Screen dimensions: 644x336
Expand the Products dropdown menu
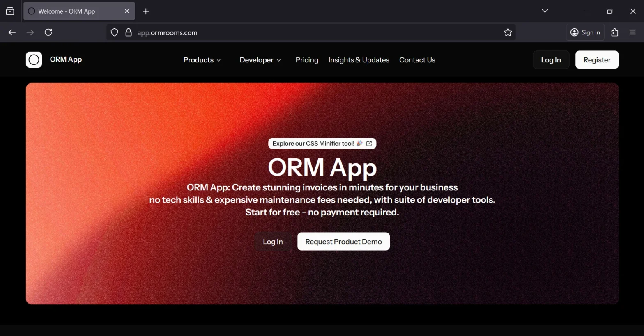(202, 60)
